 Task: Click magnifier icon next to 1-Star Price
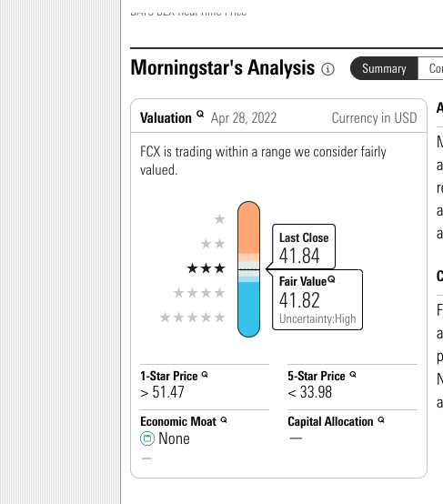tap(205, 375)
